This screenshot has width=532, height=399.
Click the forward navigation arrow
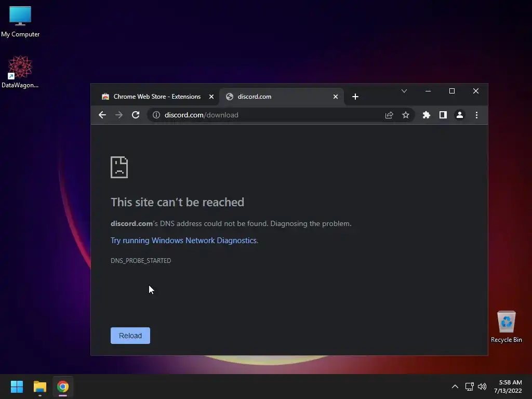click(119, 115)
